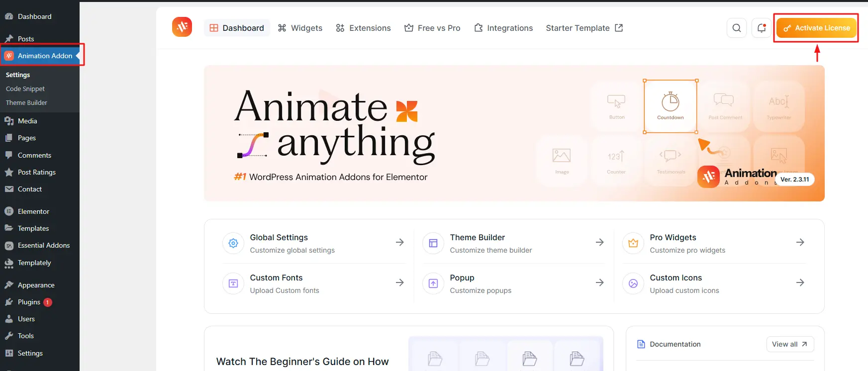
Task: Open the Pro Widgets arrow
Action: [800, 242]
